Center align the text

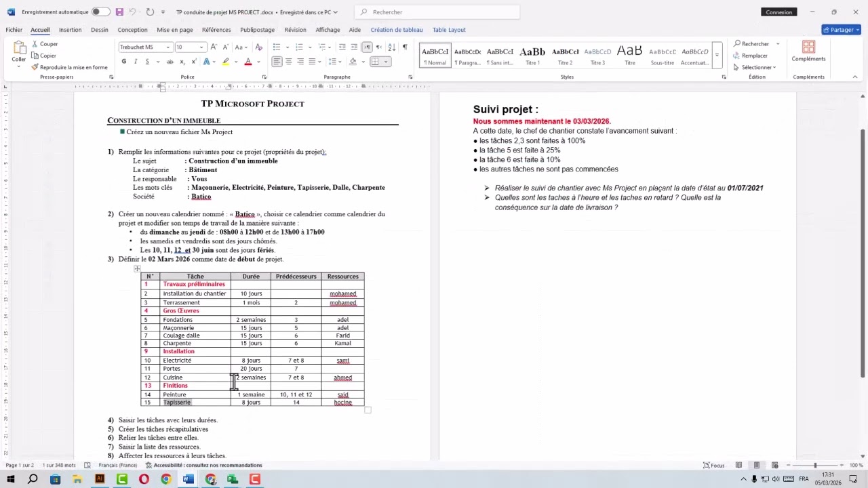[x=288, y=62]
